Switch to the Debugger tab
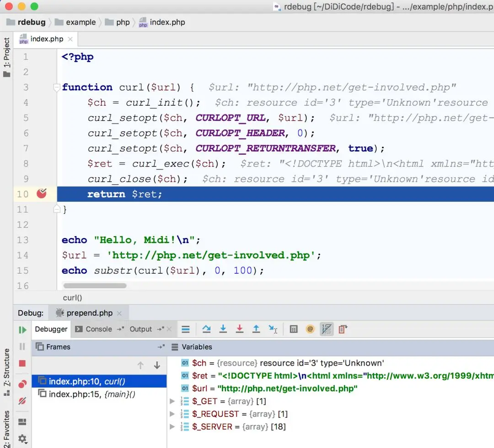Image resolution: width=494 pixels, height=448 pixels. coord(51,329)
